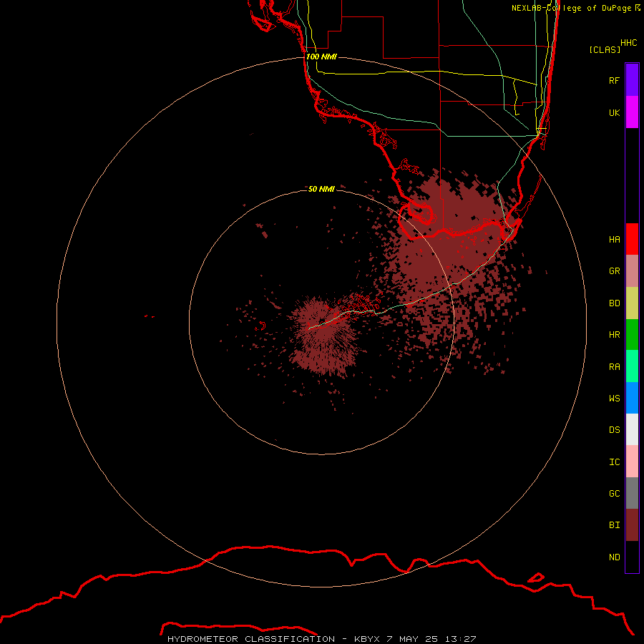Click the 7 MAY 25 date text
The image size is (644, 644).
coord(412,639)
